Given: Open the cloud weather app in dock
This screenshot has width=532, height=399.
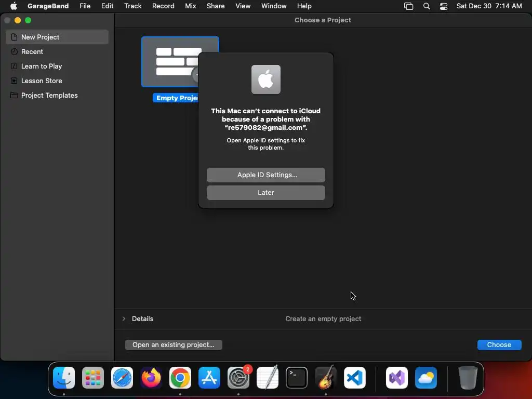Looking at the screenshot, I should (x=426, y=378).
